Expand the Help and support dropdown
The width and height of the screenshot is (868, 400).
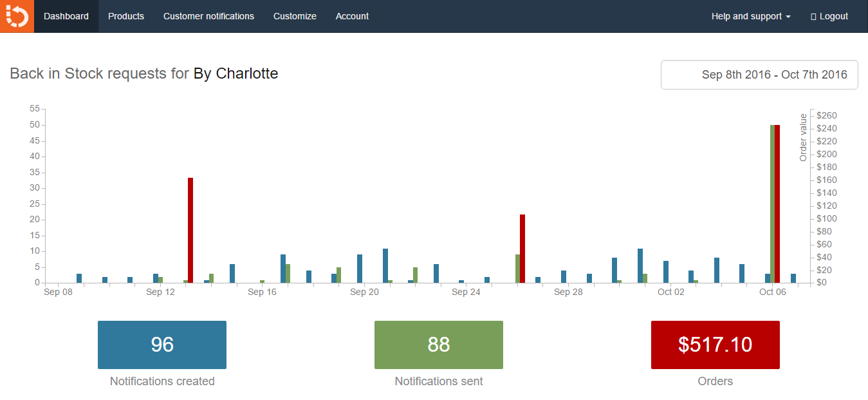(751, 16)
